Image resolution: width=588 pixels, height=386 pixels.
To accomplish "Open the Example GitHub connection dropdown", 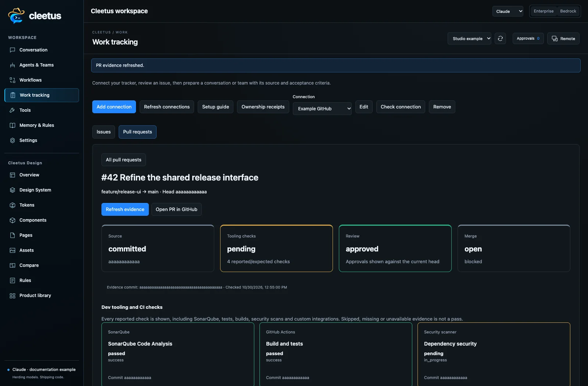I will tap(322, 109).
